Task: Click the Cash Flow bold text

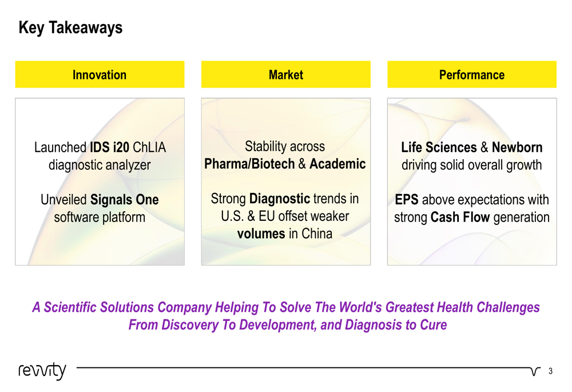Action: (460, 217)
